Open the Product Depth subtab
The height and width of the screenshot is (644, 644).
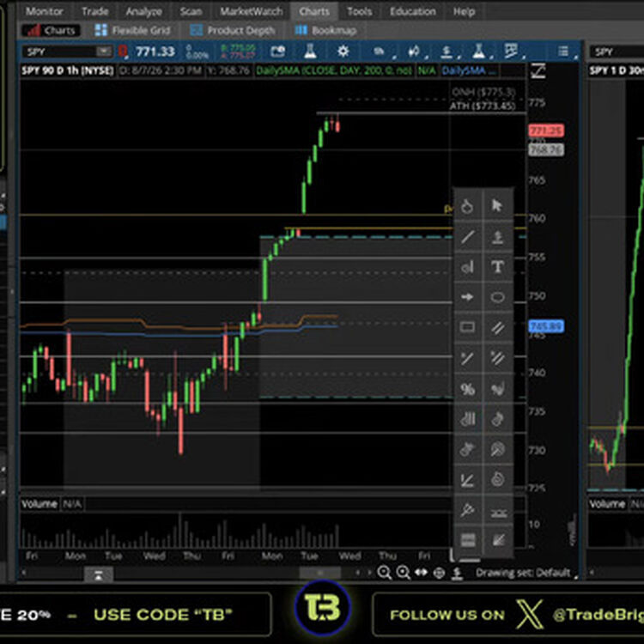[233, 30]
